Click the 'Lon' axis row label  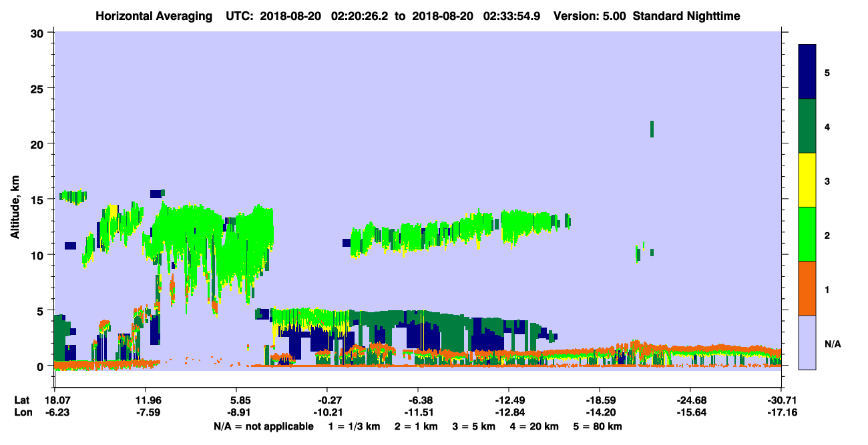coord(22,412)
